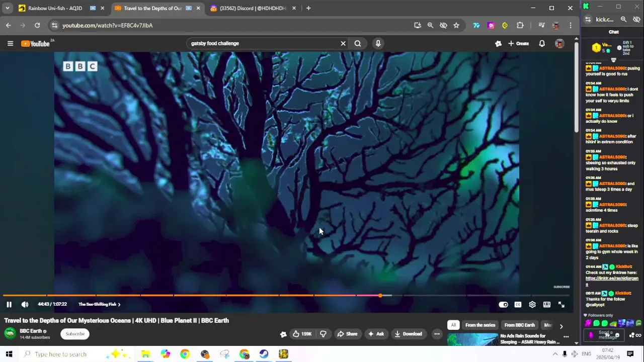644x362 pixels.
Task: Open options for the rain sounds video
Action: tap(566, 337)
